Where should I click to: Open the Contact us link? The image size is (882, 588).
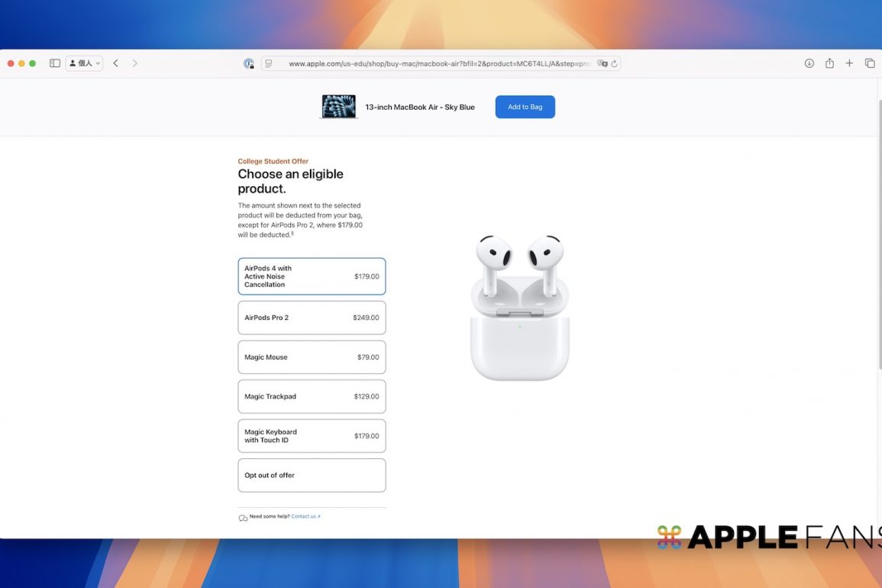click(305, 517)
